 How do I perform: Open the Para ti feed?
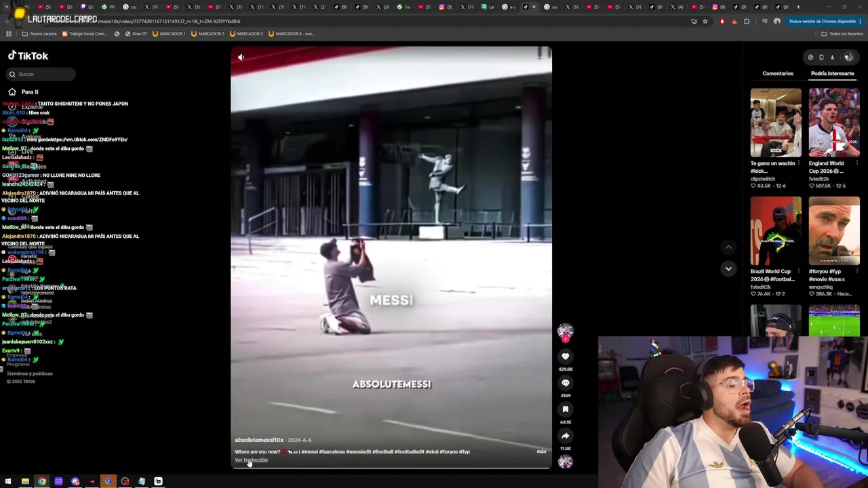(24, 91)
